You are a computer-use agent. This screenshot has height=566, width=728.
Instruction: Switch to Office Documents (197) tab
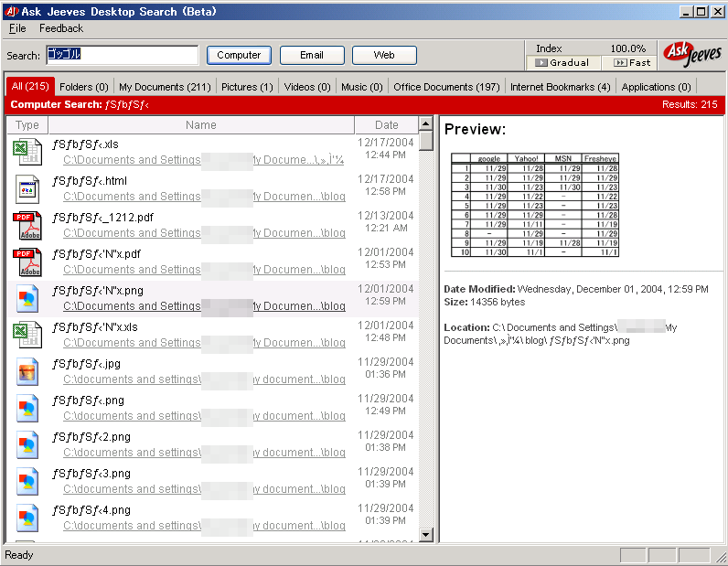tap(446, 87)
